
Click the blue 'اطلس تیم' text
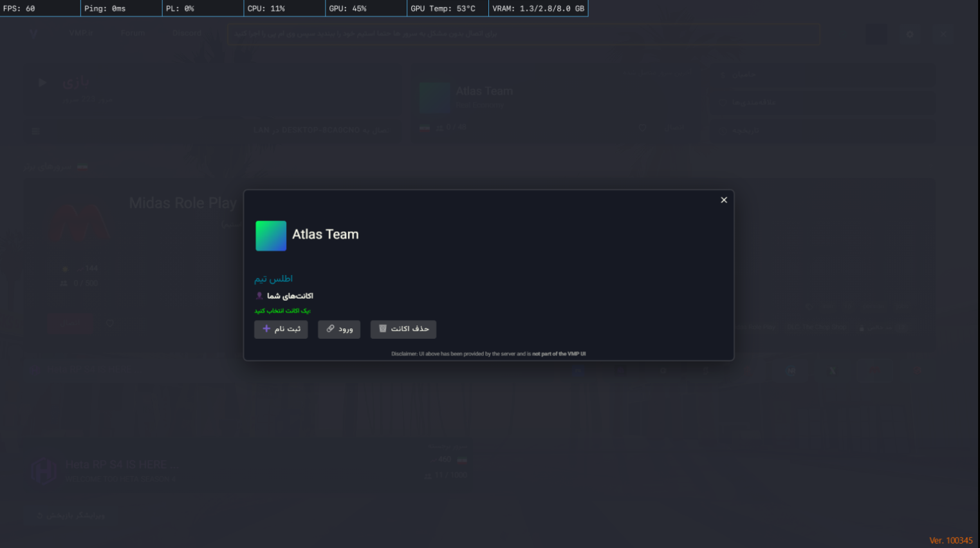[273, 278]
